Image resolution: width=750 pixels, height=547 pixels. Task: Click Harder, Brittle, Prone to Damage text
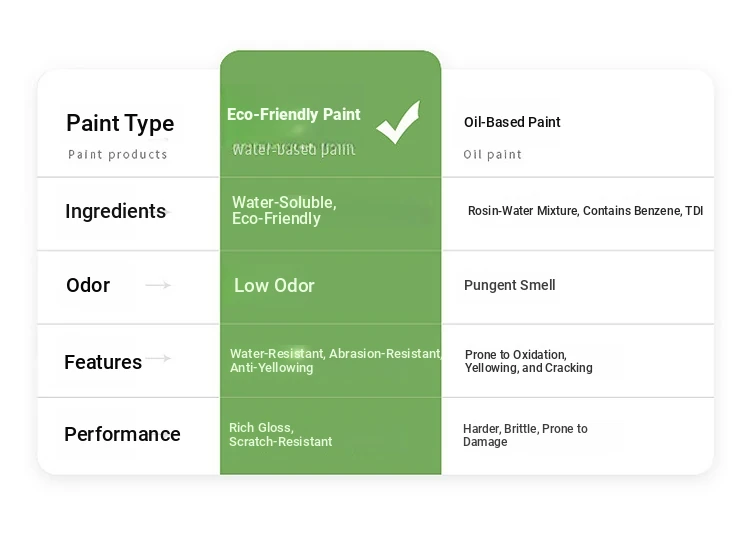(525, 435)
